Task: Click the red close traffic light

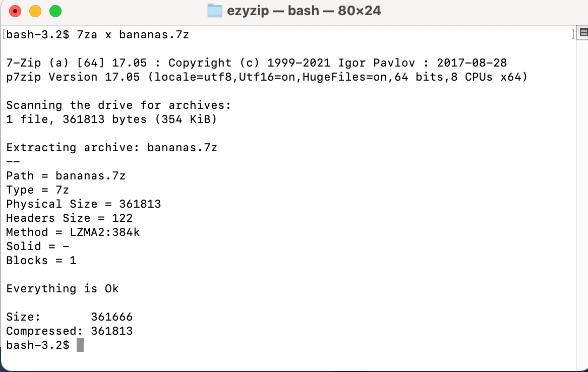Action: point(15,10)
